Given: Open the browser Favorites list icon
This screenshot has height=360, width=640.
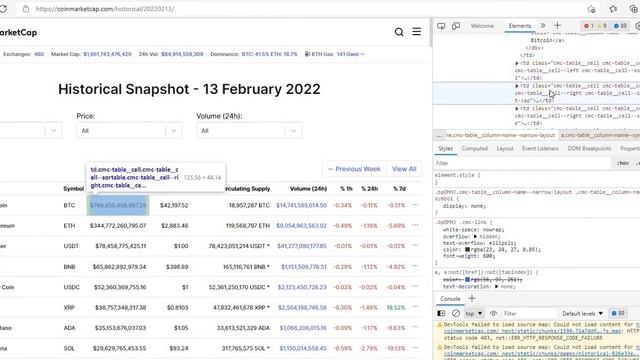Looking at the screenshot, I should (613, 9).
